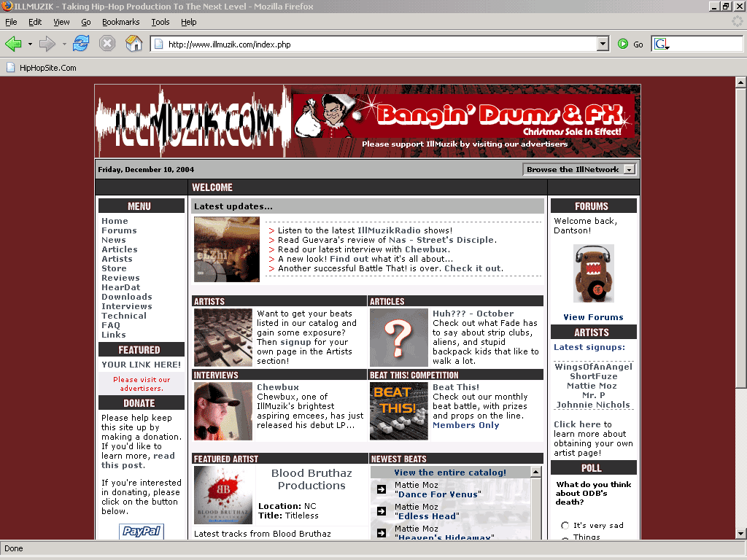Reload the page with the Refresh icon
Screen dimensions: 747x560
[81, 44]
